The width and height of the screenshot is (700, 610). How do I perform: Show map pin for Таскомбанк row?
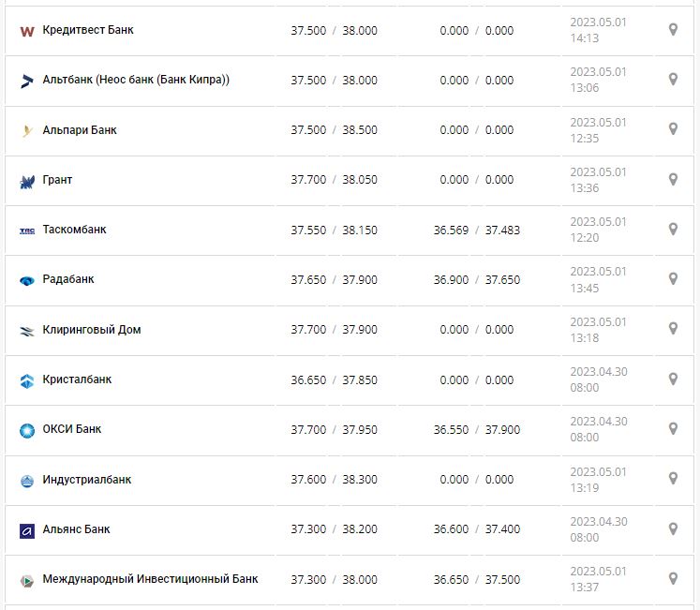pos(673,229)
